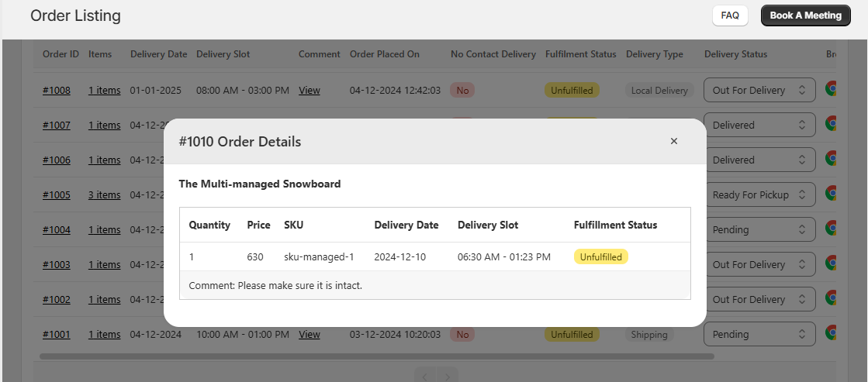The image size is (868, 382).
Task: Click the Chrome browser icon for order #1008
Action: [x=831, y=90]
